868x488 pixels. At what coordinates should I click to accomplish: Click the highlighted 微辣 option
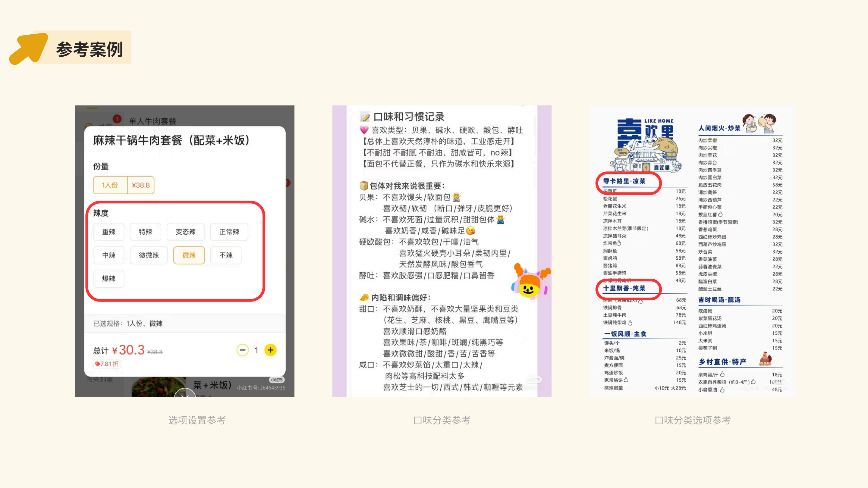189,255
